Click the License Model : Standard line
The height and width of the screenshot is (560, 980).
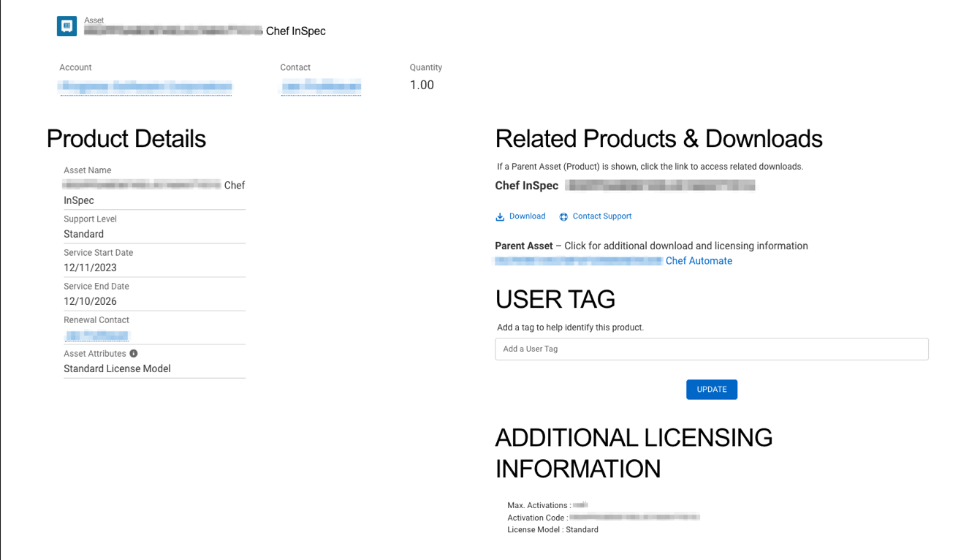[x=552, y=530]
